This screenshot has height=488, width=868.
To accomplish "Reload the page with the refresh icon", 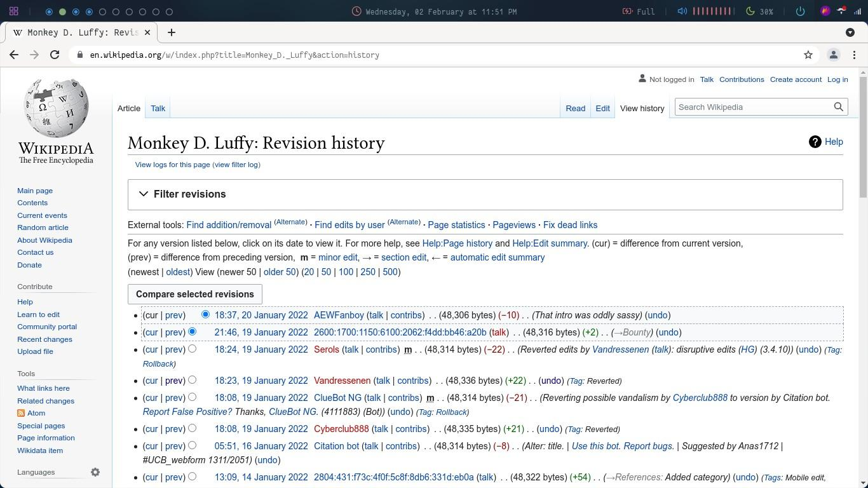I will pyautogui.click(x=55, y=55).
